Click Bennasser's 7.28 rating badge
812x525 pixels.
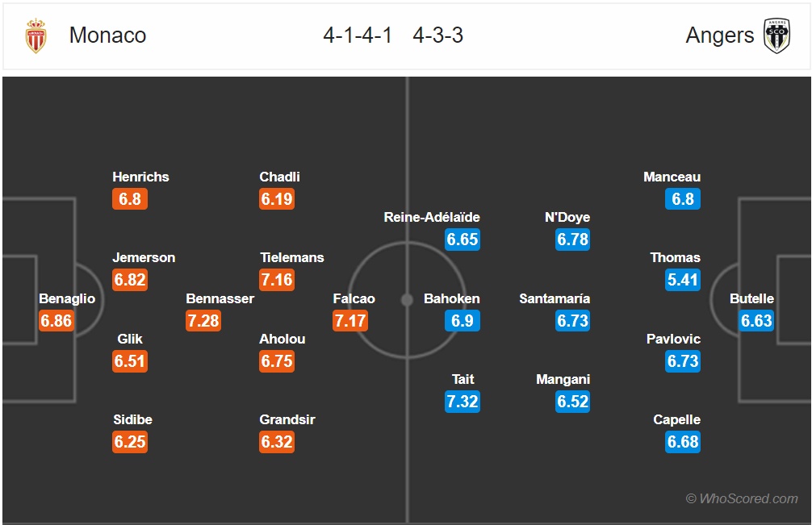click(x=203, y=321)
